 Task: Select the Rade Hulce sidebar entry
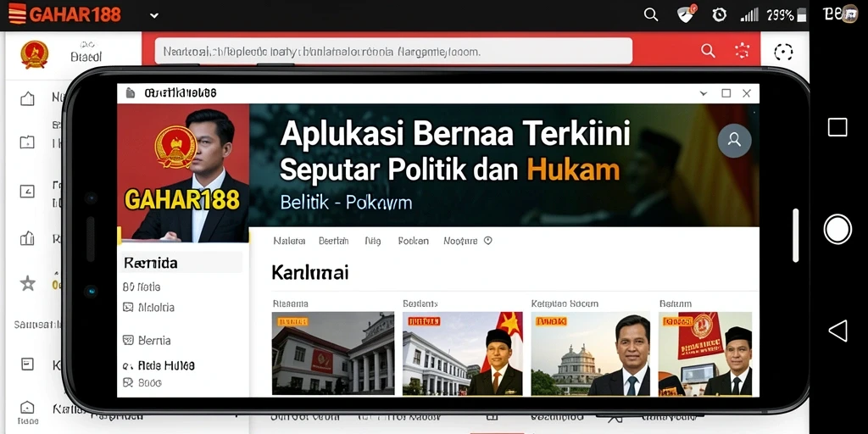click(159, 365)
